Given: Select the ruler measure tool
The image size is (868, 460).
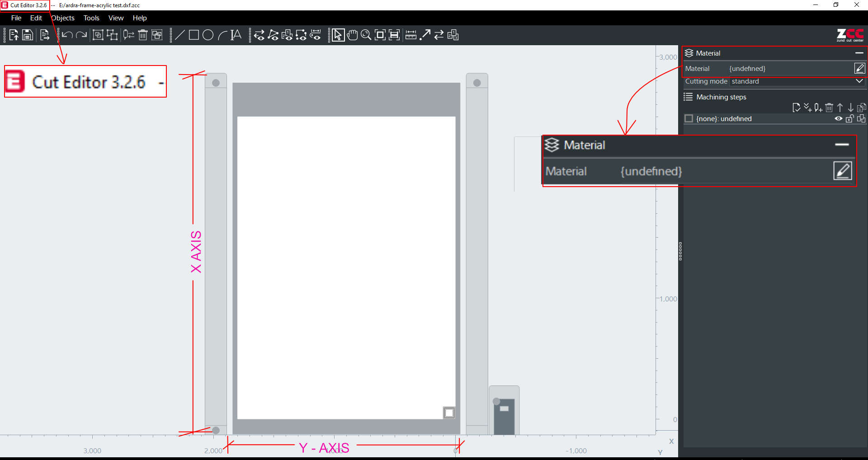Looking at the screenshot, I should point(411,35).
